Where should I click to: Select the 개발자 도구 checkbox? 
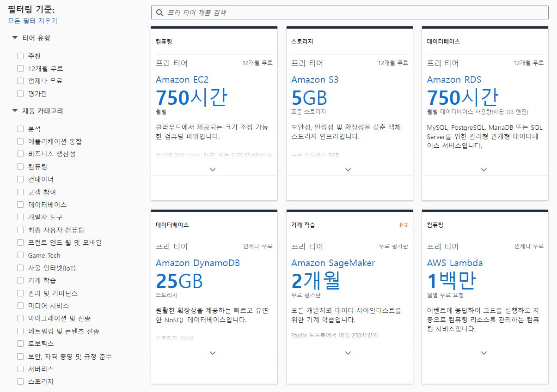(20, 217)
